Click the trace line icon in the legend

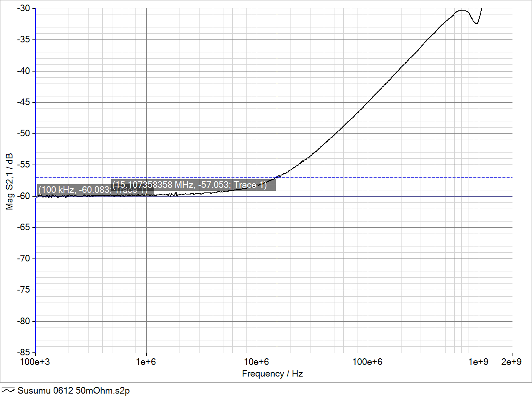click(8, 391)
